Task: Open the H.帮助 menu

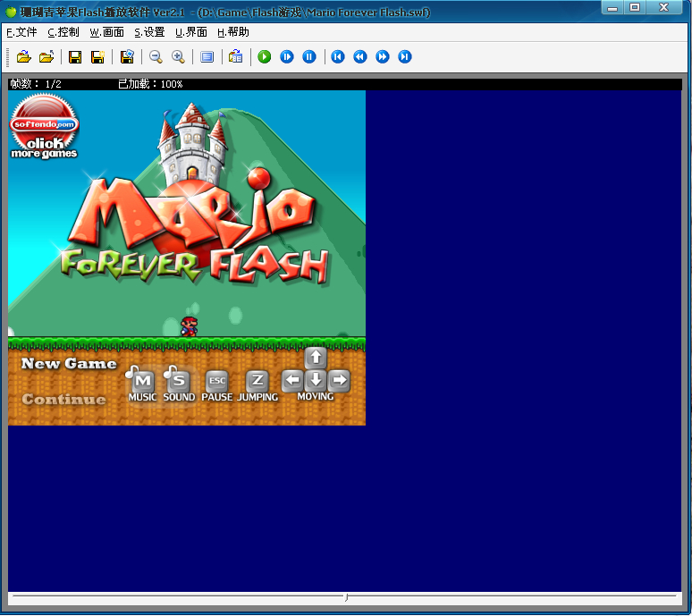Action: [x=233, y=32]
